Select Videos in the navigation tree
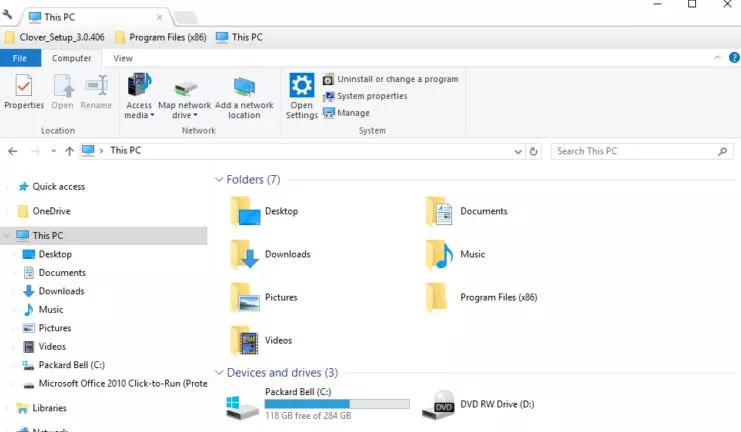Screen dimensions: 741x432 [45, 346]
